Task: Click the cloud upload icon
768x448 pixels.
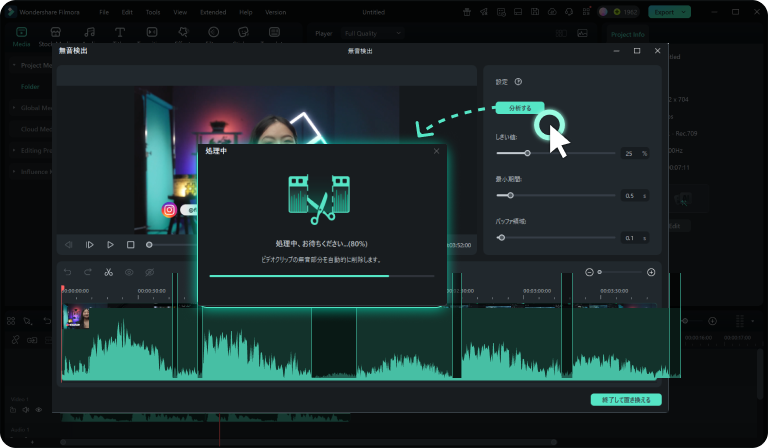Action: click(x=552, y=12)
